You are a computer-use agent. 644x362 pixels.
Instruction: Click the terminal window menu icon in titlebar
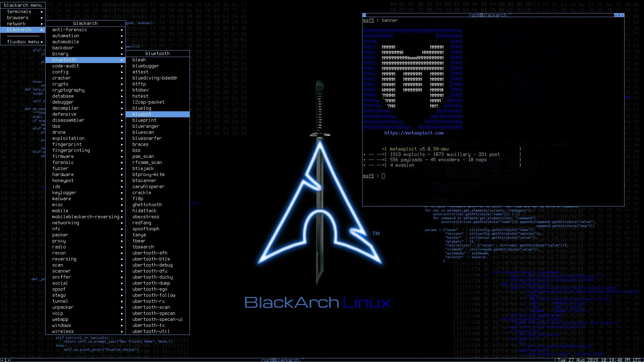click(364, 15)
